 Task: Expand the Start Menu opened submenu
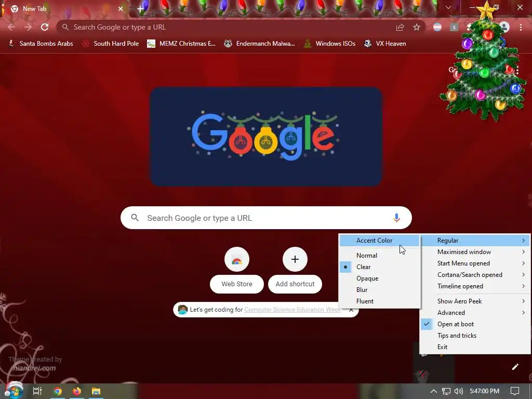tap(475, 263)
